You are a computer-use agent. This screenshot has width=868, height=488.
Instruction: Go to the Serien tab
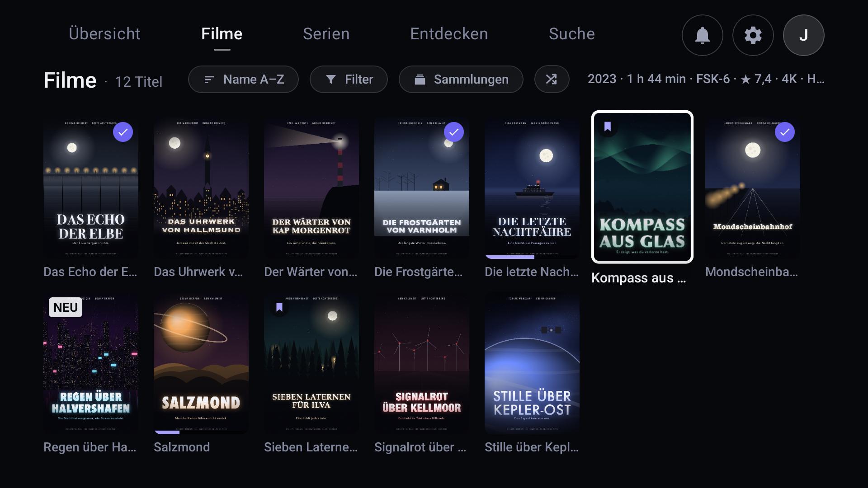tap(326, 34)
